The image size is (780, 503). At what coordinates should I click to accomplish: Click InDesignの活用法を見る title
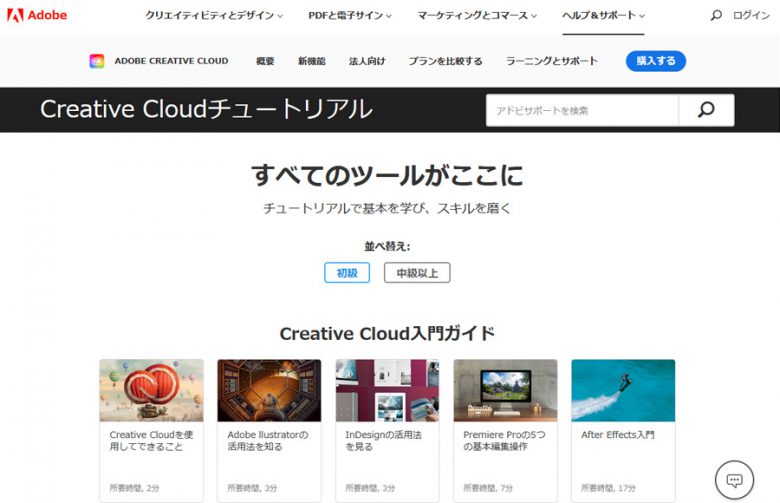tap(383, 440)
